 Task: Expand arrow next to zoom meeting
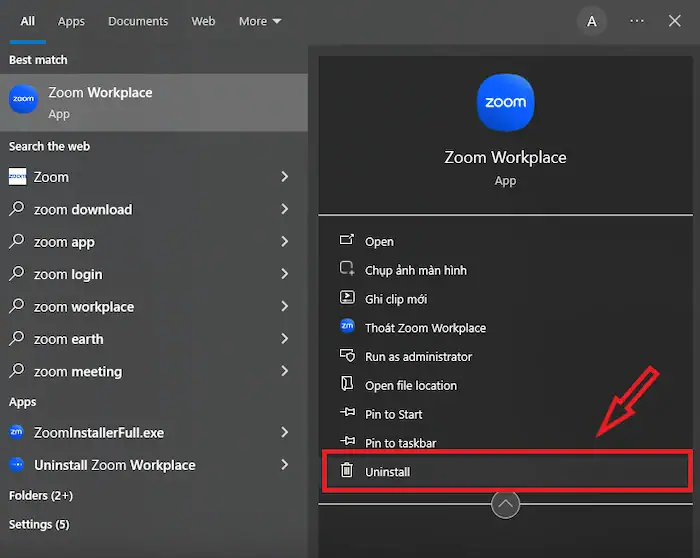[x=284, y=371]
